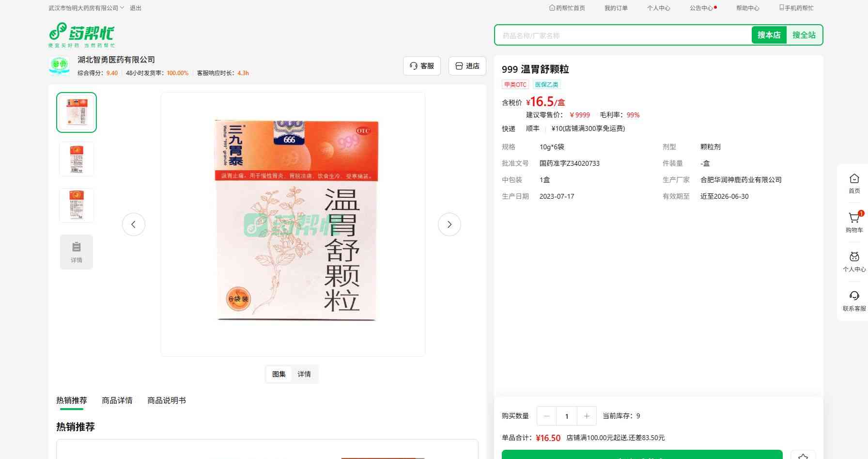Select the second product thumbnail
Screen dimensions: 868x459
77,159
